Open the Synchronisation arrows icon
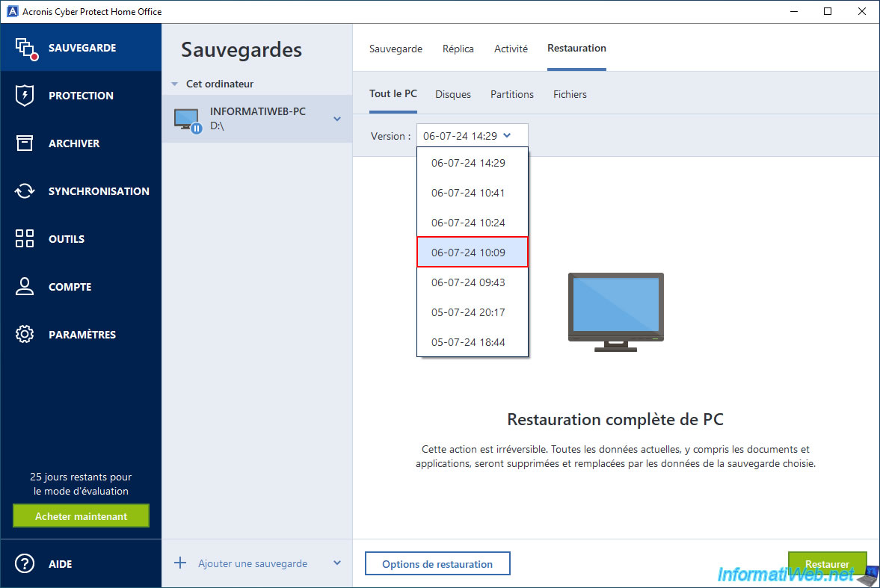The image size is (880, 588). click(x=24, y=191)
